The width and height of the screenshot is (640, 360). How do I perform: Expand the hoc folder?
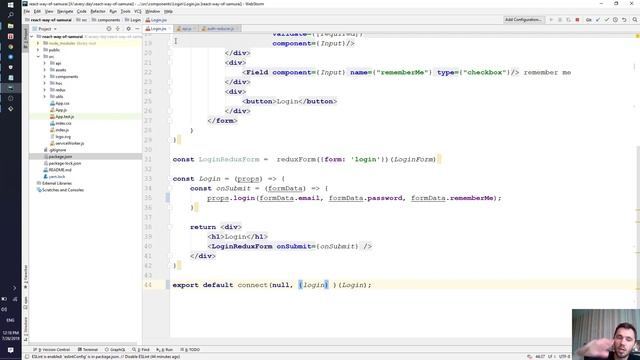coord(45,83)
